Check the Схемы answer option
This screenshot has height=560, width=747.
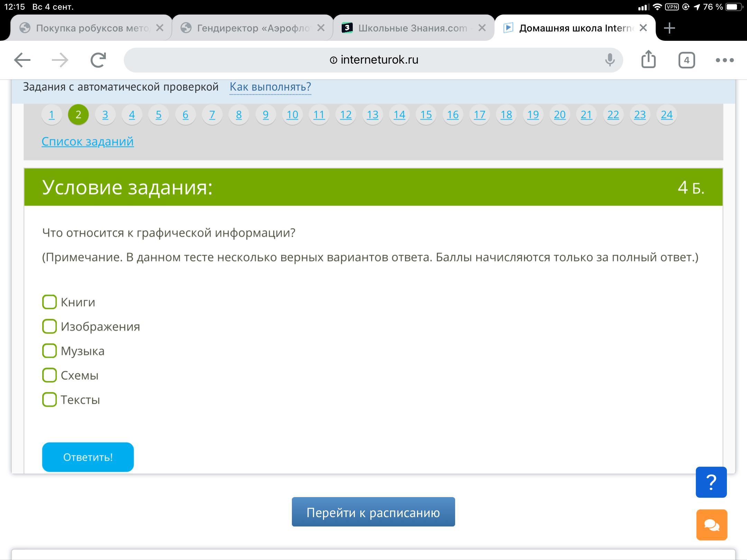click(49, 375)
